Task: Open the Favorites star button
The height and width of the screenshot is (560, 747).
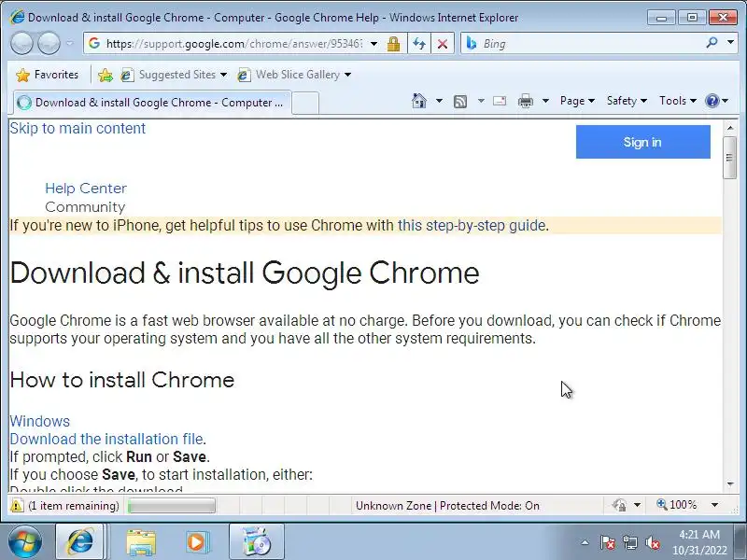Action: (x=47, y=75)
